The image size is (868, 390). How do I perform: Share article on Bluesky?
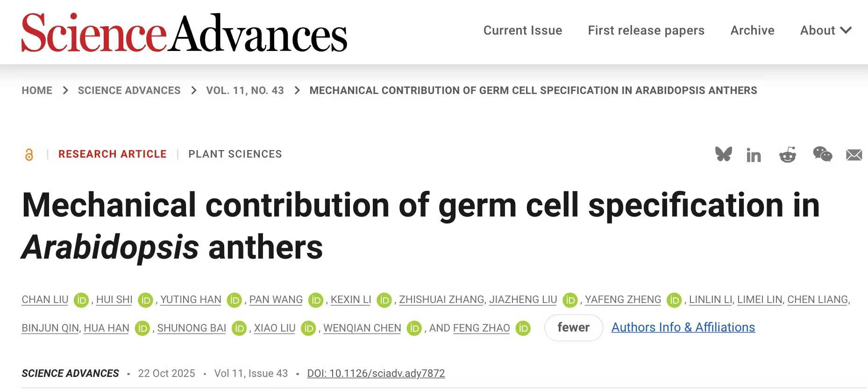pos(723,154)
